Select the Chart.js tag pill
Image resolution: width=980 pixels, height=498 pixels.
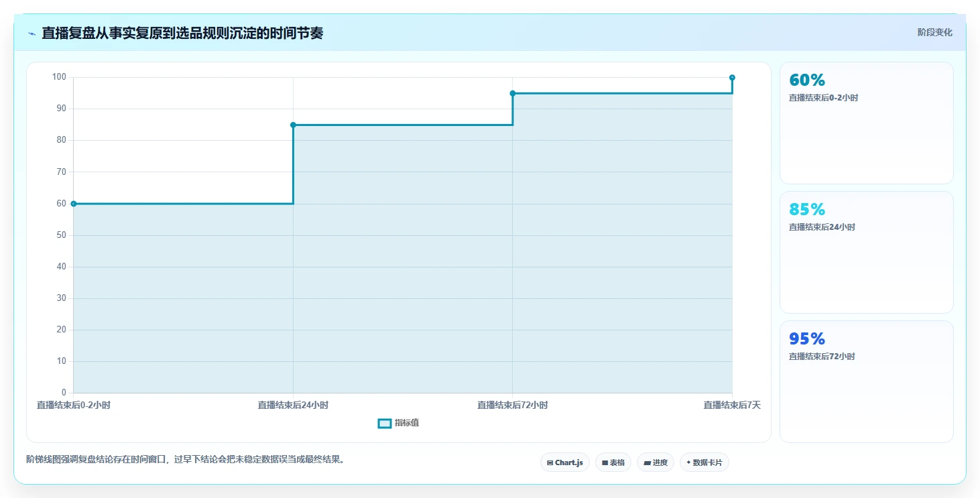(x=565, y=462)
